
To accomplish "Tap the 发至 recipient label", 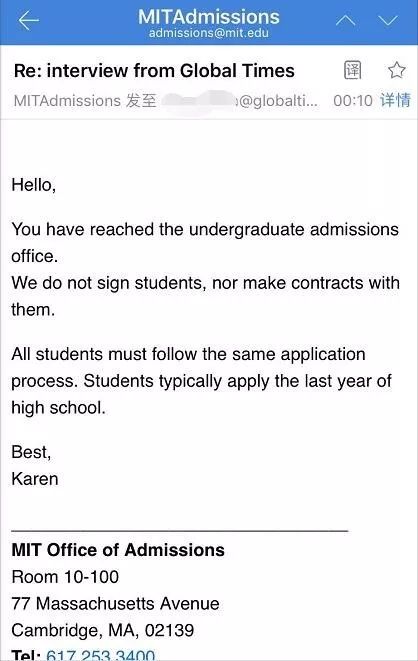I will click(141, 101).
